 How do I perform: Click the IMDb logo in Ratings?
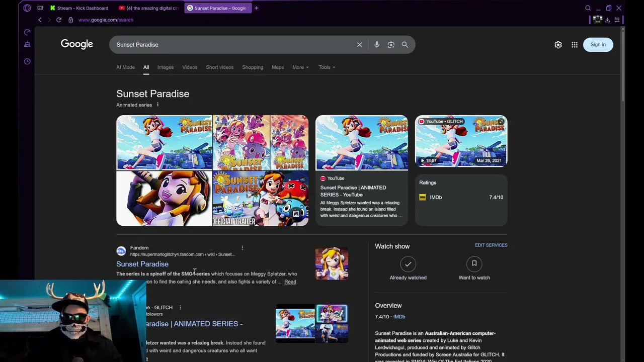423,197
